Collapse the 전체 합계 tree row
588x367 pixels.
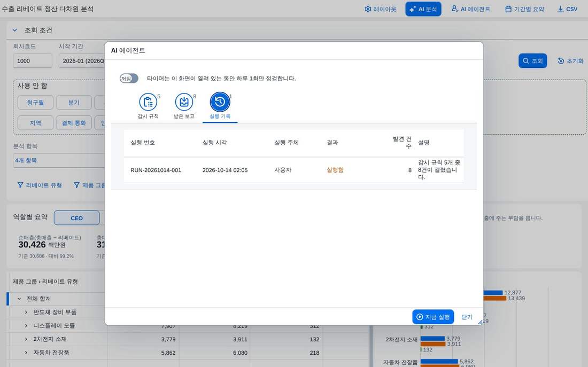pos(19,299)
